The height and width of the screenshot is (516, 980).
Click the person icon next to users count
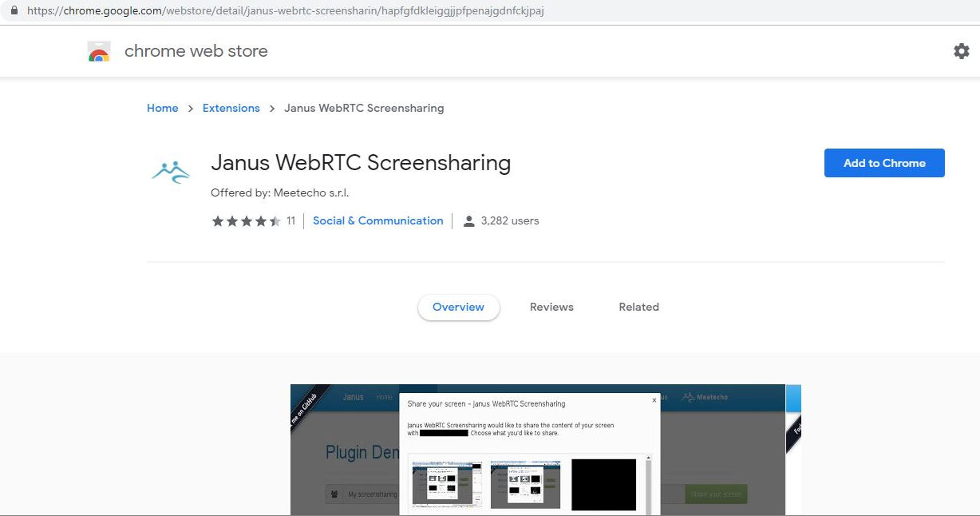pos(468,220)
